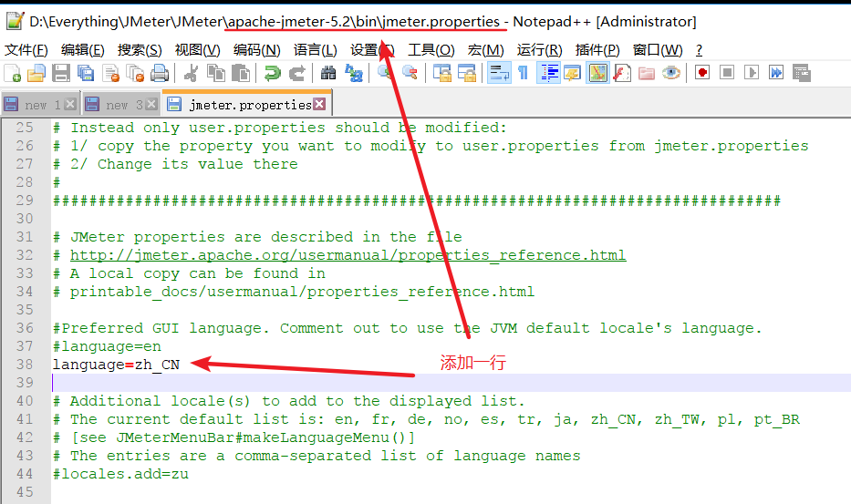The height and width of the screenshot is (504, 851).
Task: Click the '[see JMeterMenuBar#makeLanguageMenu()]' line
Action: click(x=234, y=437)
